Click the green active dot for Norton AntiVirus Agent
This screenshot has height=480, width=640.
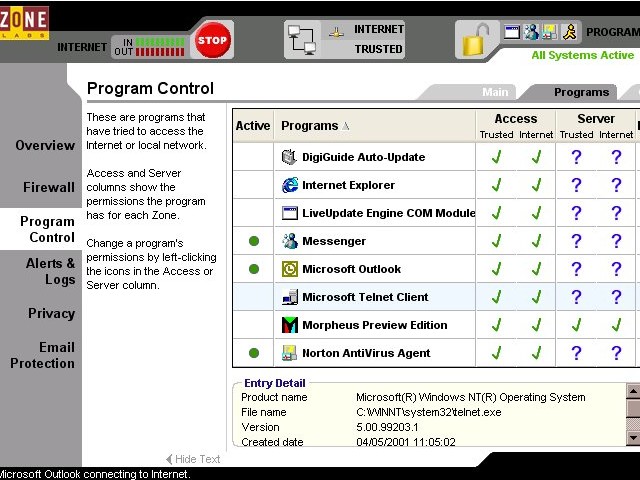pos(254,353)
